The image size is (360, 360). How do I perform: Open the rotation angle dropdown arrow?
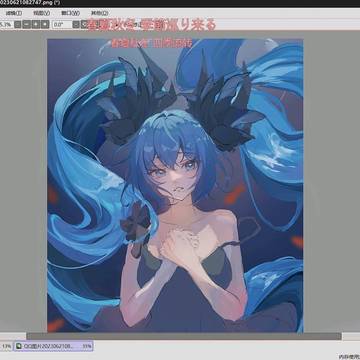click(76, 24)
